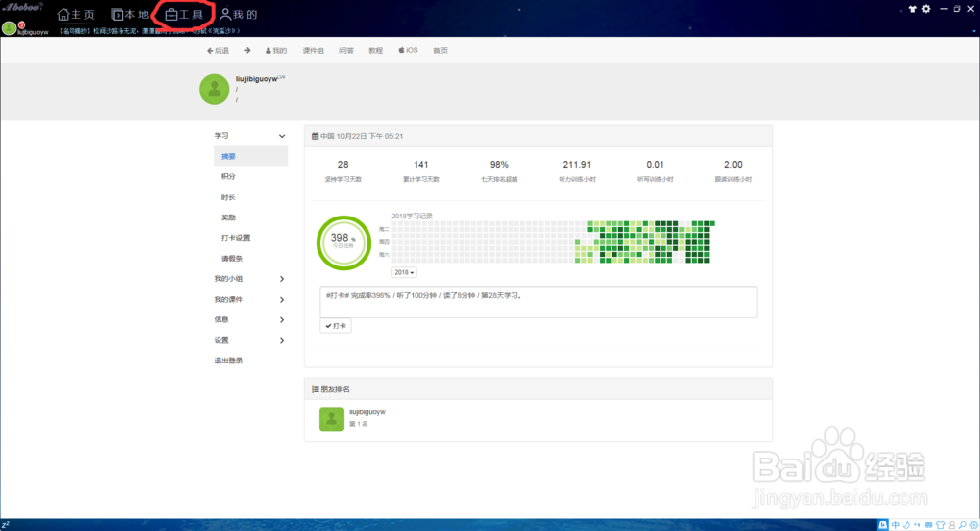Open 请假条 in the sidebar
The image size is (980, 531).
point(232,258)
